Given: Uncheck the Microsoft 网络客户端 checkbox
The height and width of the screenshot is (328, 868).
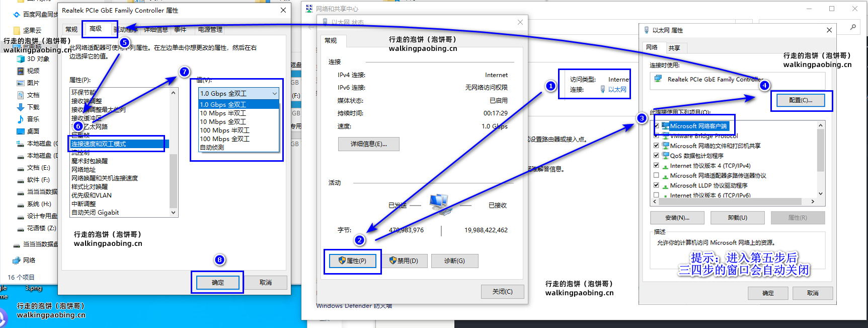Looking at the screenshot, I should [656, 126].
